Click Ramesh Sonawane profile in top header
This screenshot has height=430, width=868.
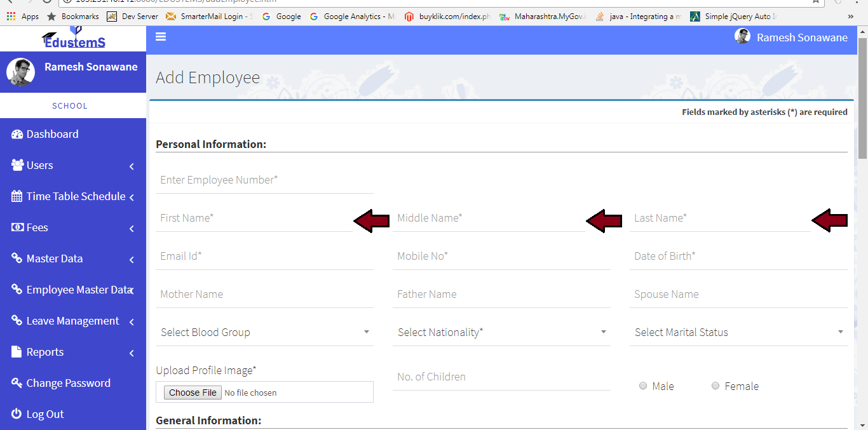coord(791,37)
